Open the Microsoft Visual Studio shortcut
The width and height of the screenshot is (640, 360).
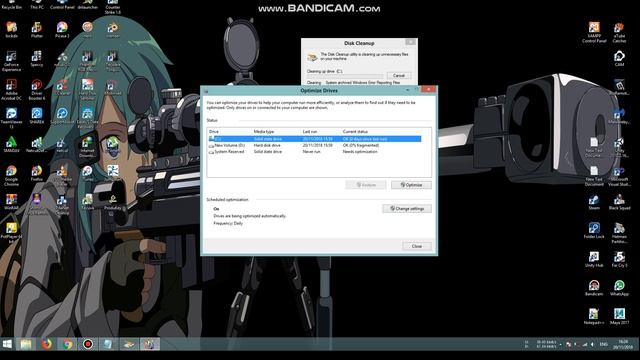coord(619,176)
